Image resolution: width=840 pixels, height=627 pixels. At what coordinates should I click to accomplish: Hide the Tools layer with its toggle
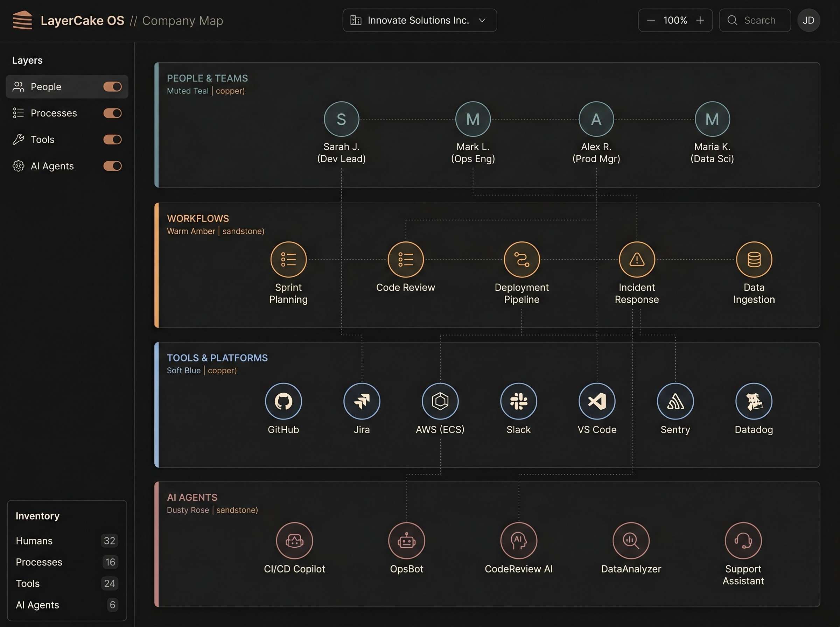112,140
